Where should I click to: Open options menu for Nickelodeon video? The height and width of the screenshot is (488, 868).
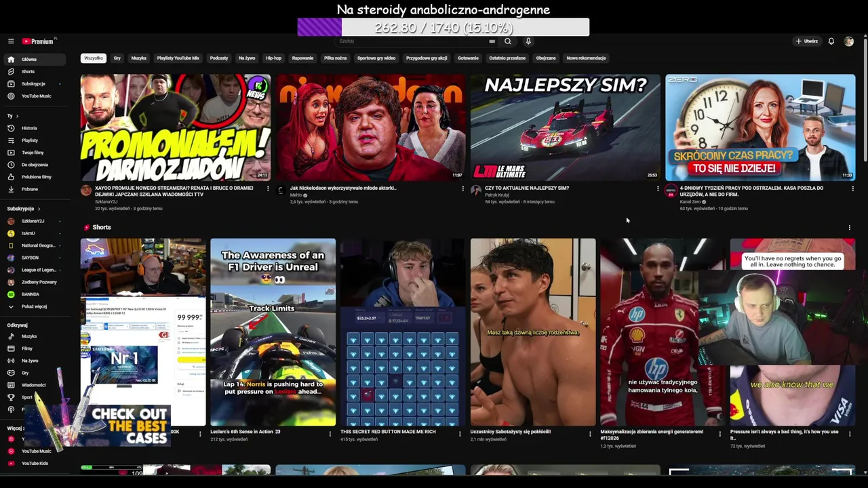click(462, 188)
